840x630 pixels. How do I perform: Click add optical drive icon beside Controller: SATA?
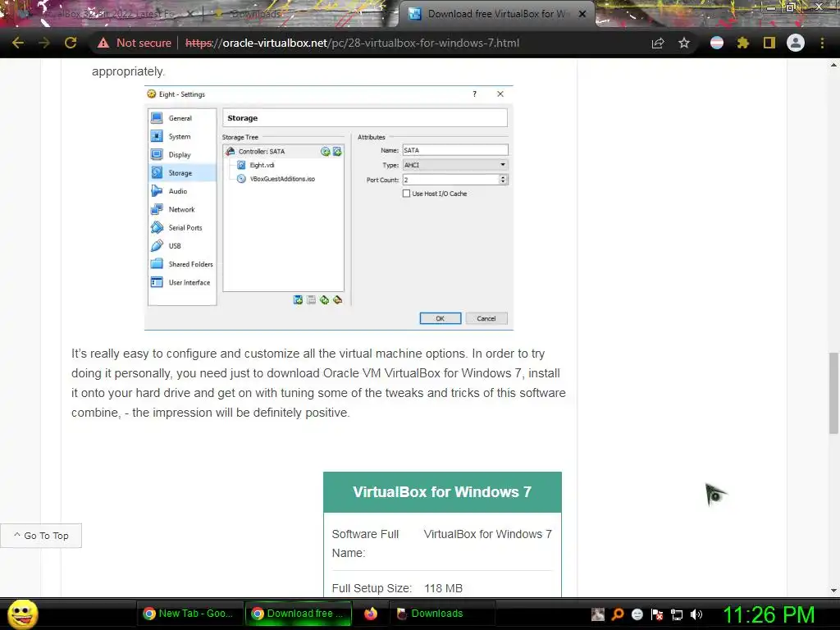[325, 152]
